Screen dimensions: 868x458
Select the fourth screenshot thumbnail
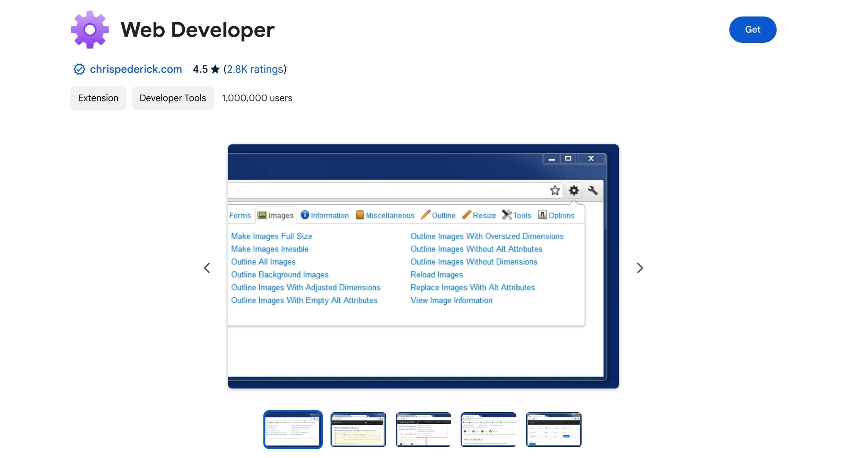[x=488, y=429]
